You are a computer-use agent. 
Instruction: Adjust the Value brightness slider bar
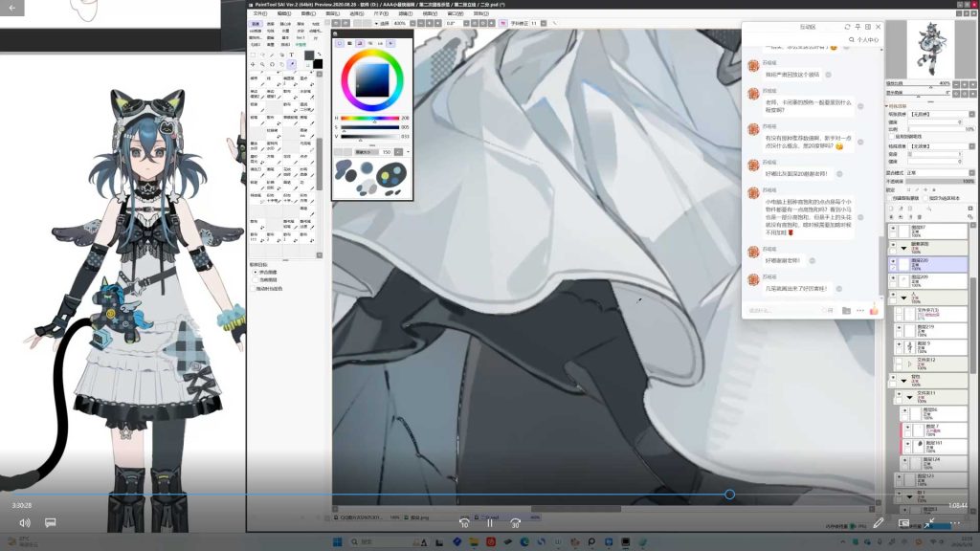(370, 136)
